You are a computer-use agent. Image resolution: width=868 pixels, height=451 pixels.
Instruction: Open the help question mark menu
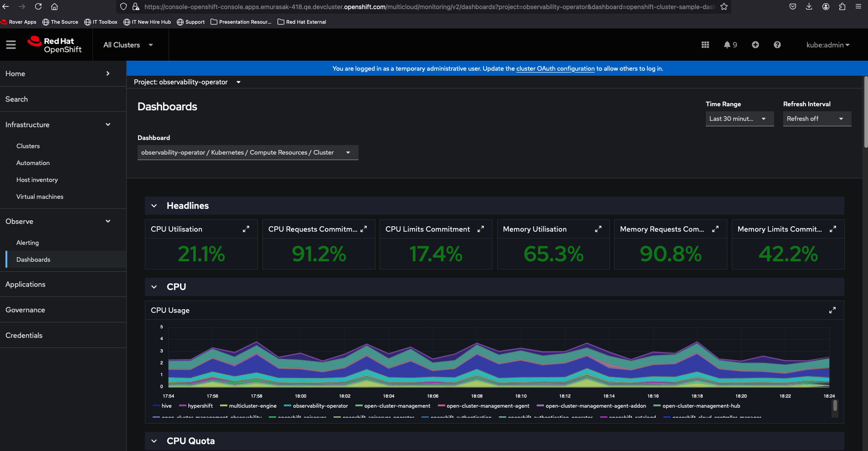click(x=777, y=45)
